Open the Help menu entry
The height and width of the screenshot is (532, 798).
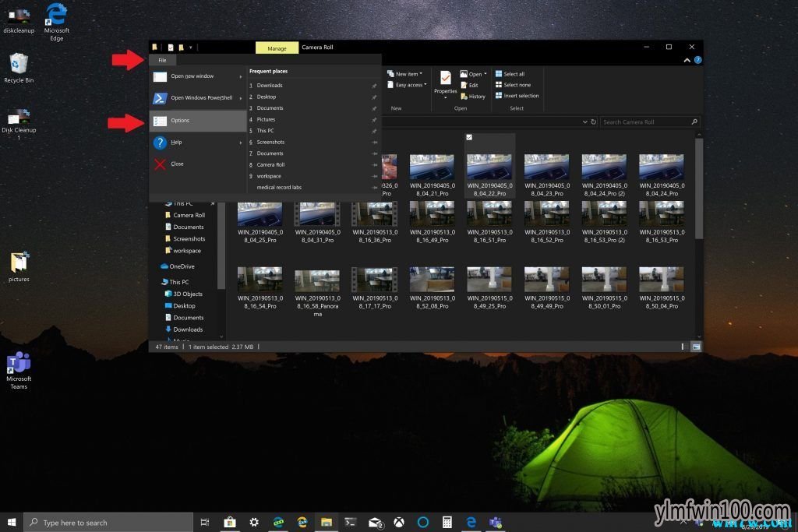tap(197, 143)
